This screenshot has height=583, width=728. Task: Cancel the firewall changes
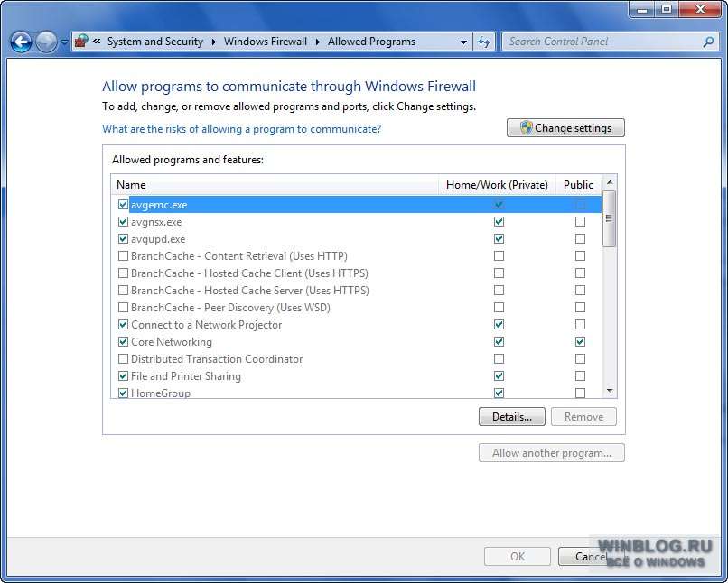click(x=590, y=556)
